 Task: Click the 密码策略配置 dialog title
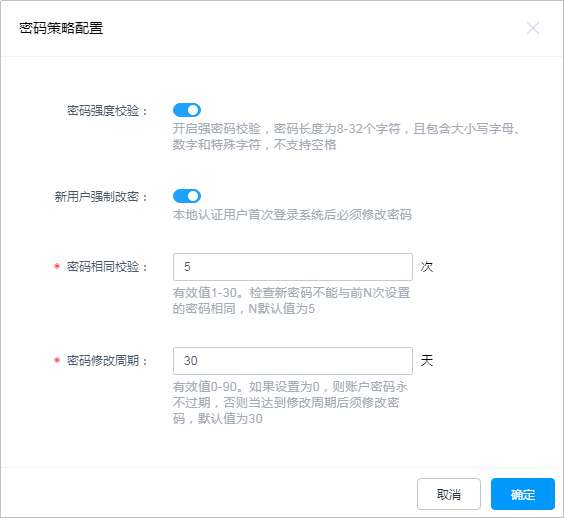click(61, 28)
